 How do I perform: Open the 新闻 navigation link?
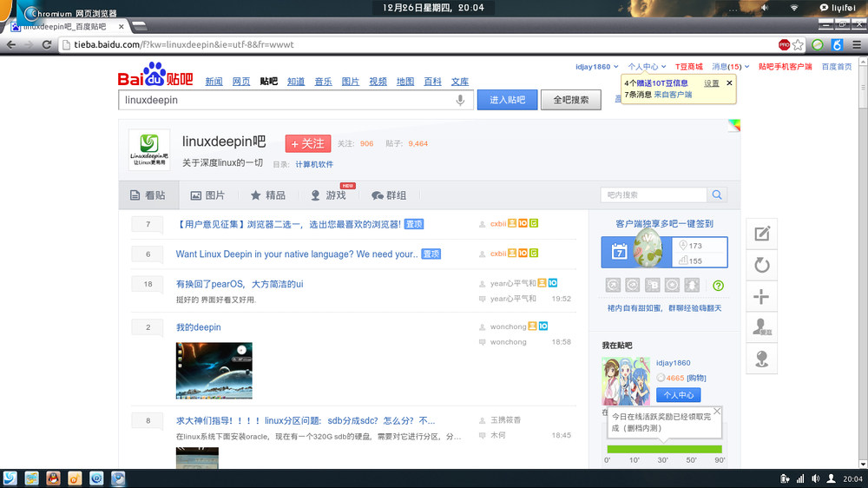(x=214, y=82)
